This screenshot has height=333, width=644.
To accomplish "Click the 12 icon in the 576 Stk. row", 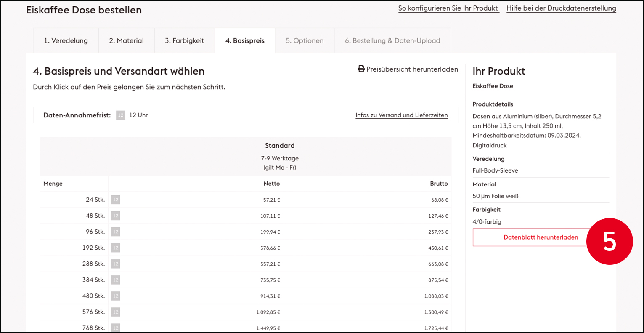I will (x=115, y=312).
